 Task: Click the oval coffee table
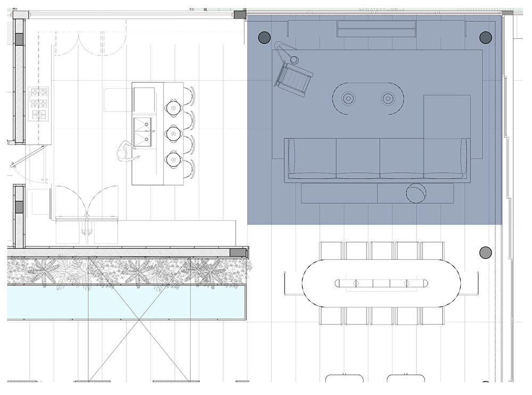[x=368, y=99]
